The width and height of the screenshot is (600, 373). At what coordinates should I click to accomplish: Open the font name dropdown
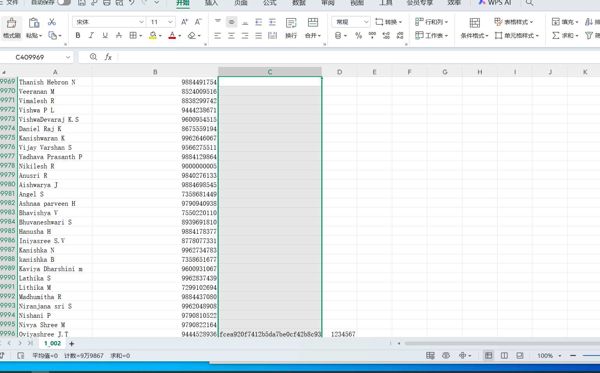[109, 22]
